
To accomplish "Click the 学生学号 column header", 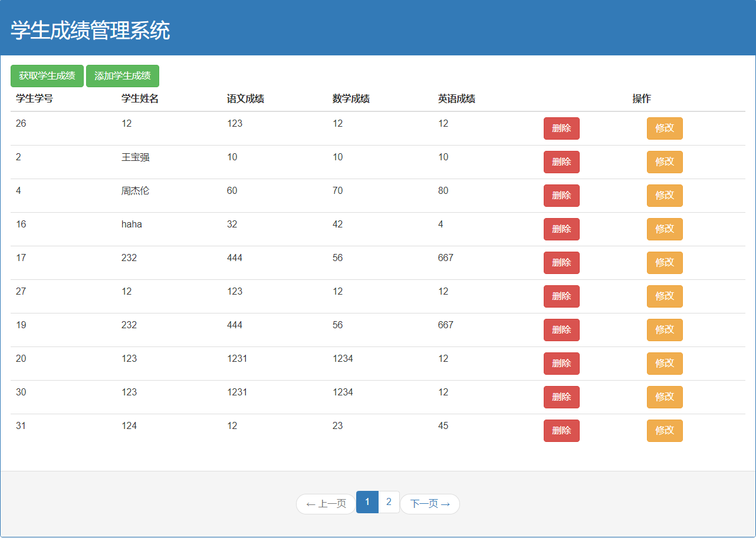I will (32, 98).
